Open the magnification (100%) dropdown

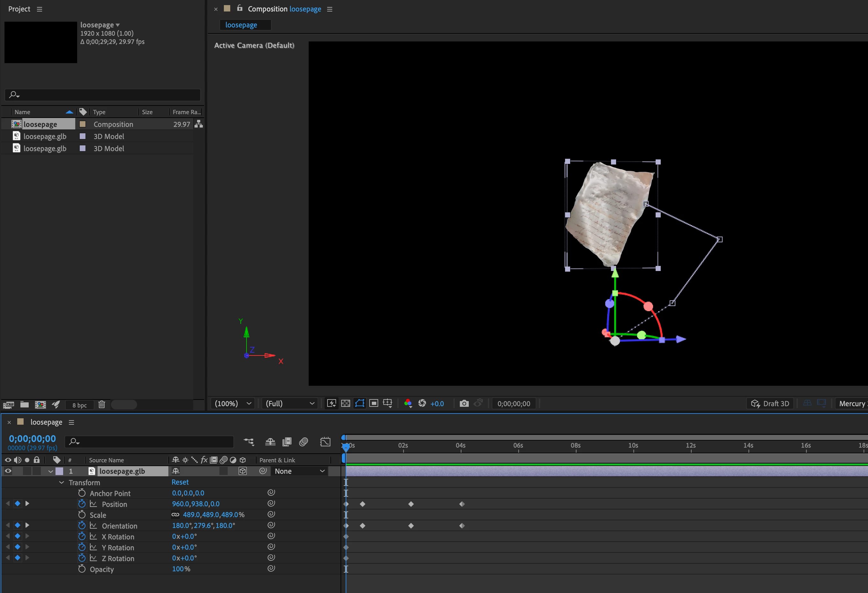pyautogui.click(x=232, y=403)
